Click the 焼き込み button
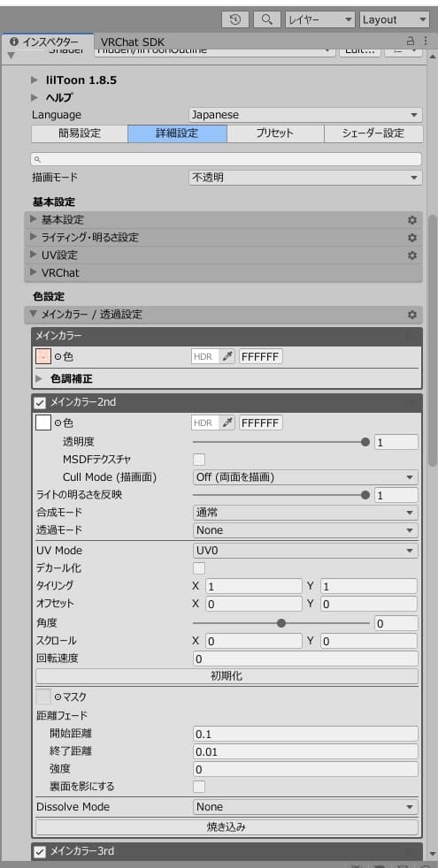The height and width of the screenshot is (868, 438). [227, 827]
